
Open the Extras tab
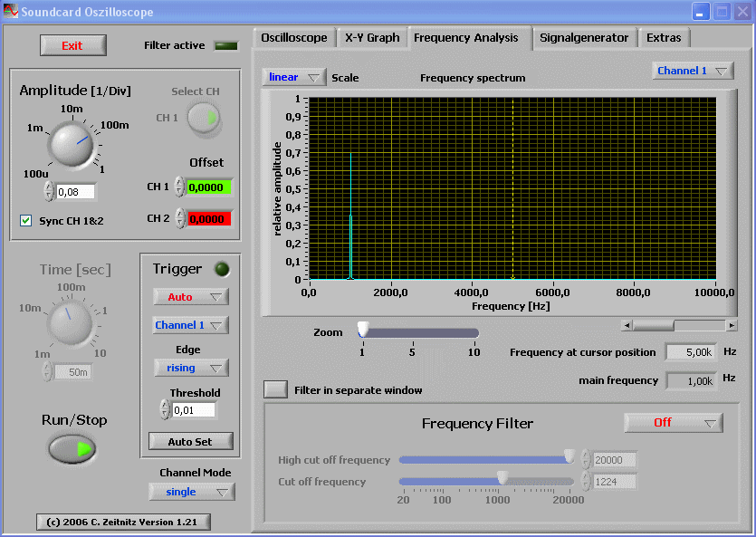(664, 38)
